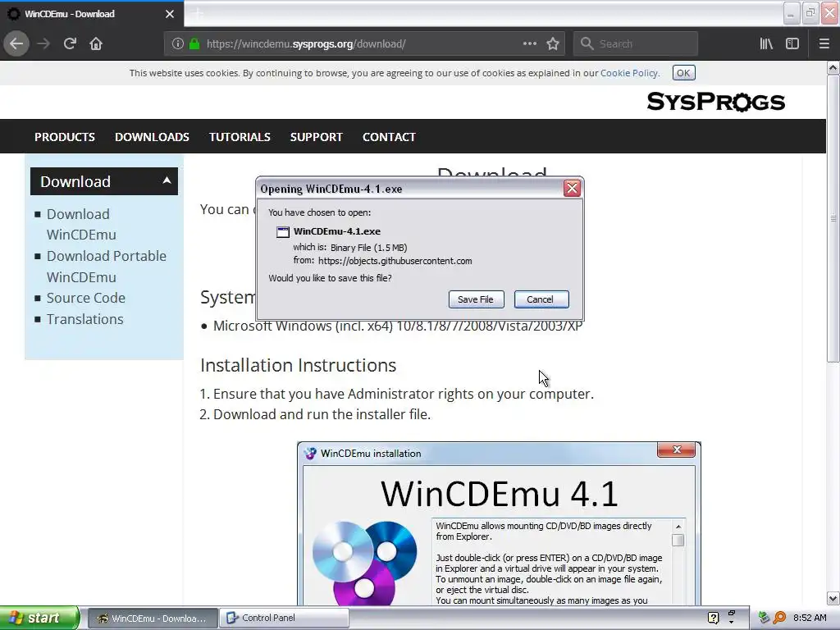Click the network computers tray icon

[x=764, y=618]
